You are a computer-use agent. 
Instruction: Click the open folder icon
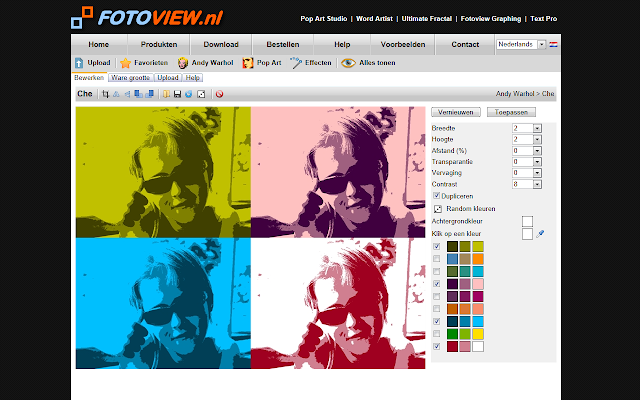point(166,94)
